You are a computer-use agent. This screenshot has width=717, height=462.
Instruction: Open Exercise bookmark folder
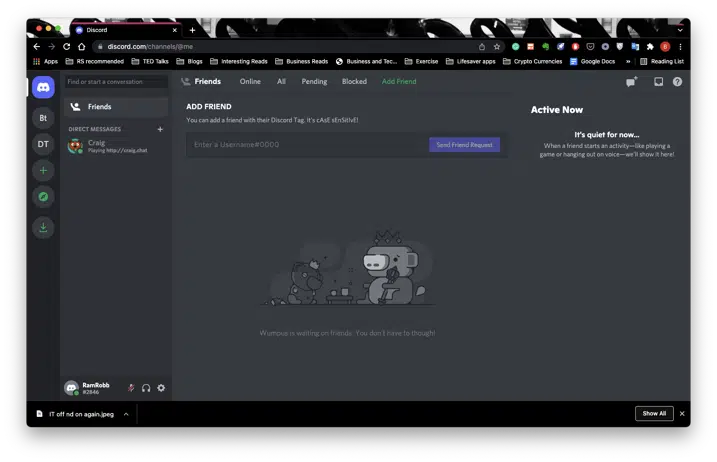(x=421, y=61)
